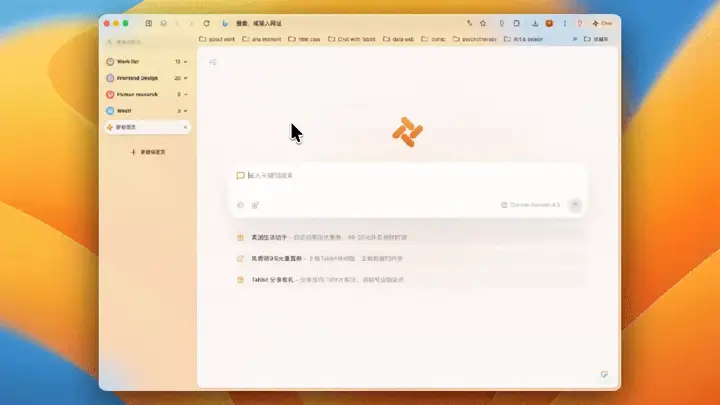Image resolution: width=720 pixels, height=405 pixels.
Task: Select the 'Humor research' tab group
Action: coord(147,95)
